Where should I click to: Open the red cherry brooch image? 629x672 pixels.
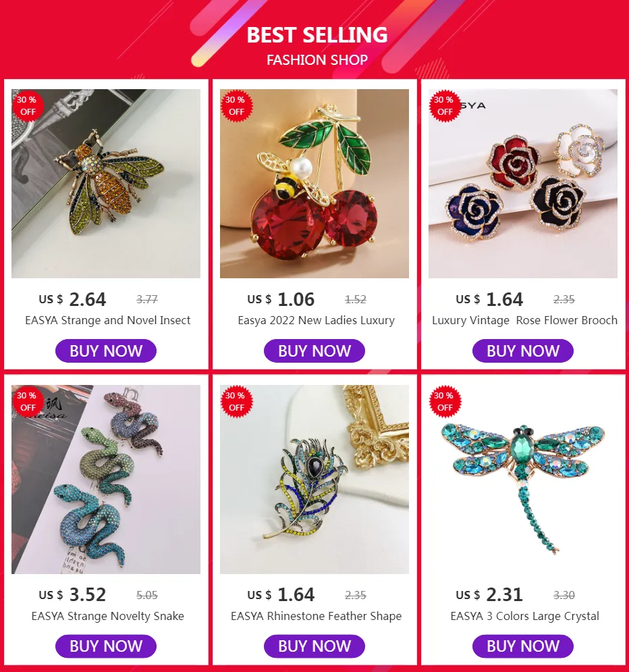pyautogui.click(x=314, y=184)
